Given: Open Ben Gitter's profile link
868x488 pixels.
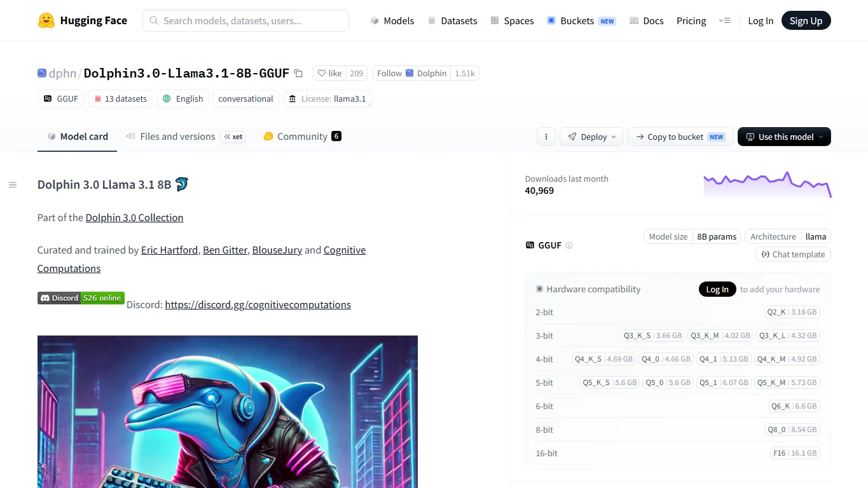Looking at the screenshot, I should pos(225,250).
